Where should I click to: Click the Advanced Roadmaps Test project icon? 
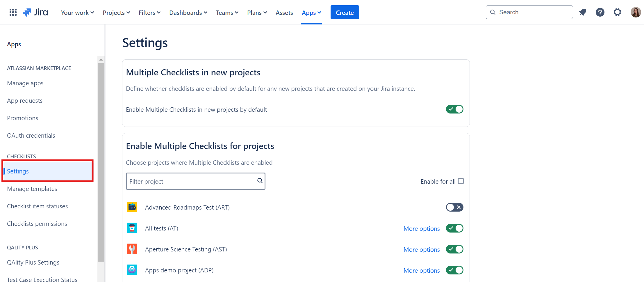132,207
